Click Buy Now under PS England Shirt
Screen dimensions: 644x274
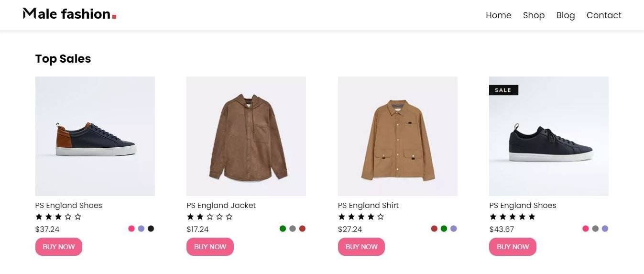(x=361, y=247)
